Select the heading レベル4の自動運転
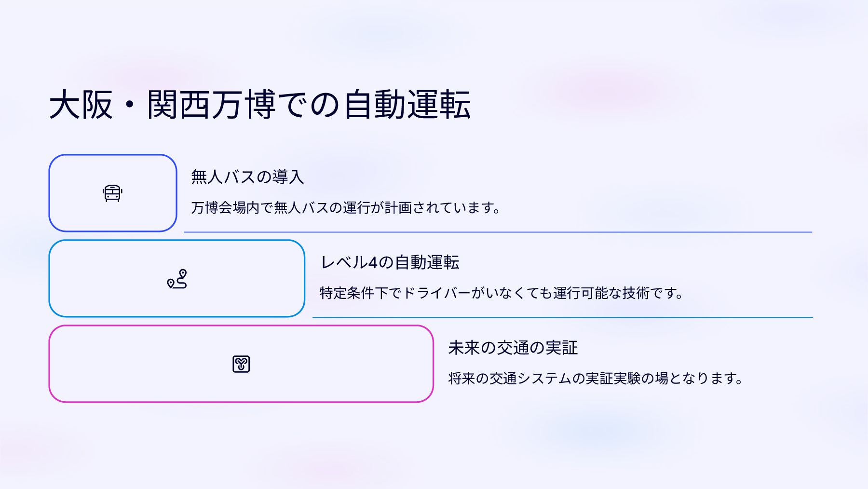This screenshot has width=868, height=489. pyautogui.click(x=390, y=262)
